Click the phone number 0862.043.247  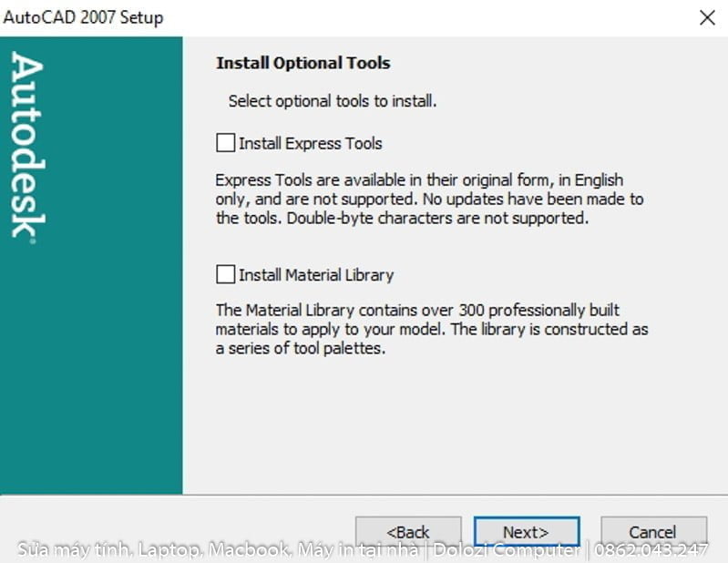click(x=651, y=550)
